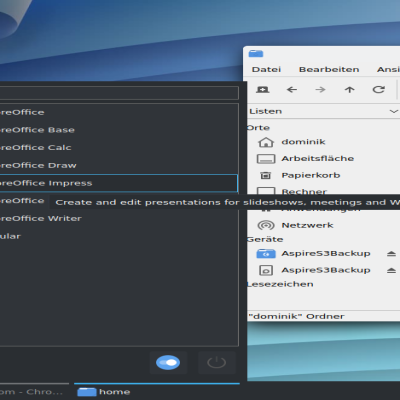Click the blue folder icon of first AspireS3Backup
The height and width of the screenshot is (400, 400).
[266, 254]
